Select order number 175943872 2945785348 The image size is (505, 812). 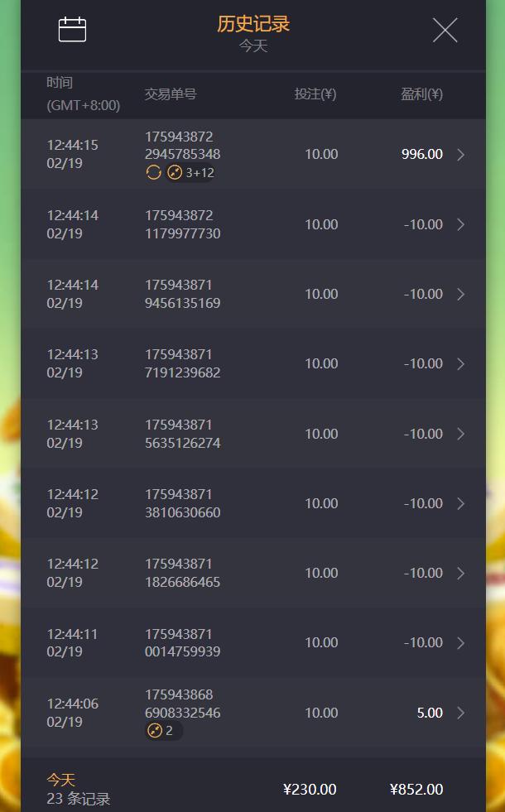tap(182, 146)
